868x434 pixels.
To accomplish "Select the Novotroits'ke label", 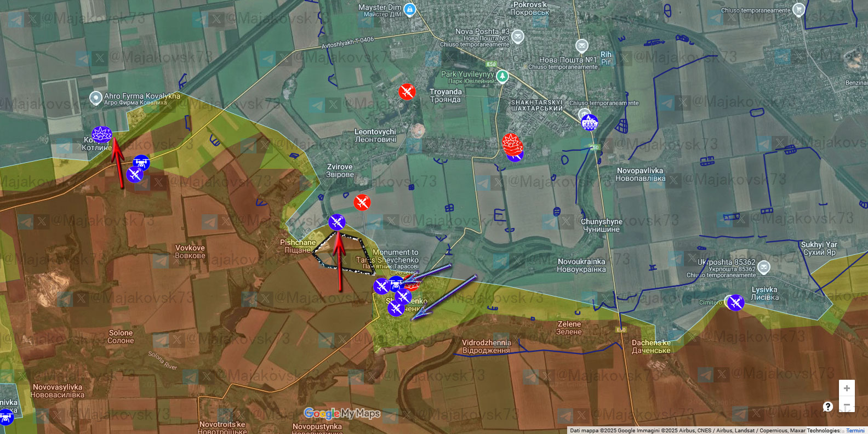I will [222, 427].
